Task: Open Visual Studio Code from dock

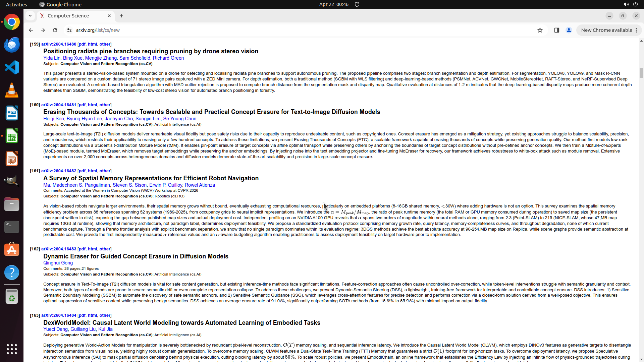Action: tap(12, 68)
